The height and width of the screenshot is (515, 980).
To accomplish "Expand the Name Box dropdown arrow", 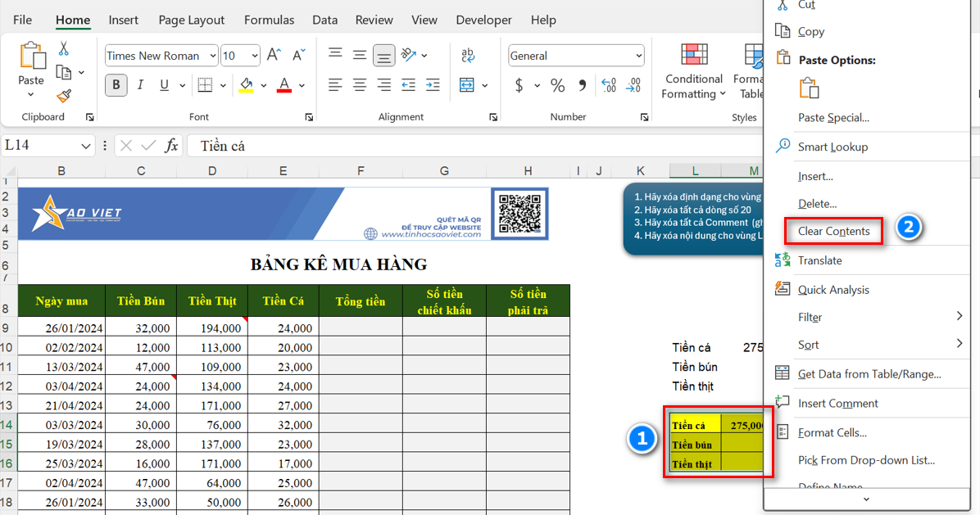I will point(86,146).
